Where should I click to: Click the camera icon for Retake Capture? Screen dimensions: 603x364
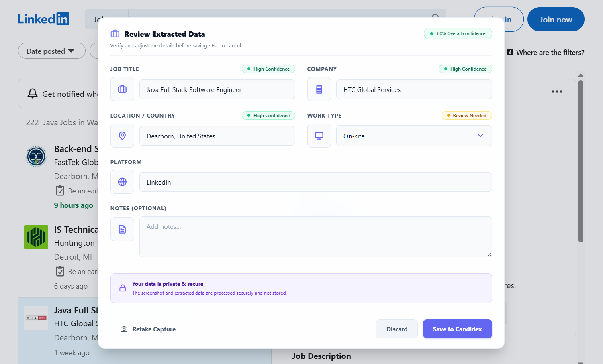(124, 329)
